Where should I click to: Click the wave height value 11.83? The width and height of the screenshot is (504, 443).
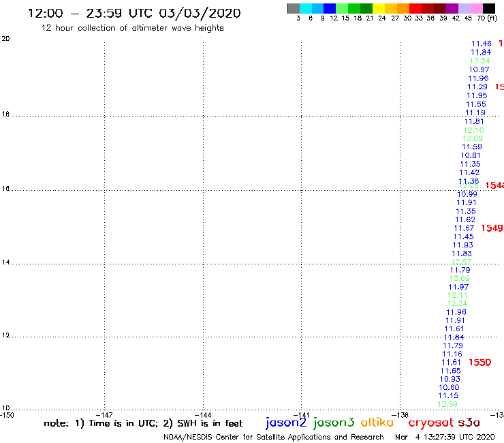[462, 254]
